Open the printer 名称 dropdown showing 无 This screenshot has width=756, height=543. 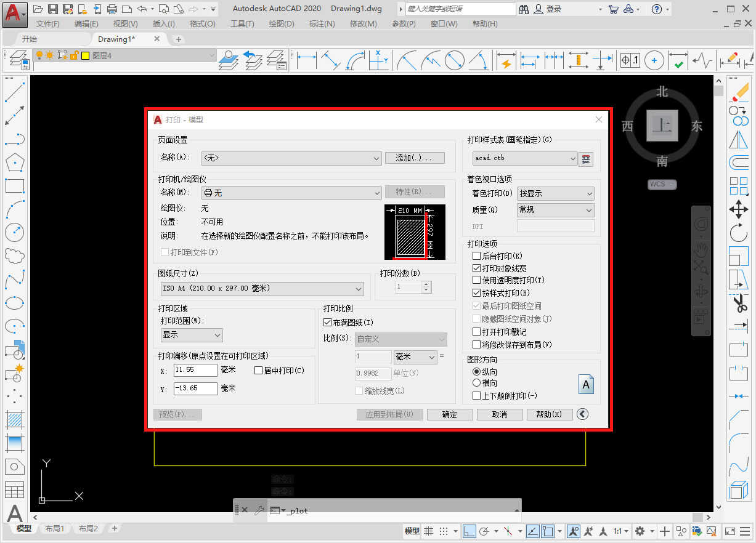291,193
